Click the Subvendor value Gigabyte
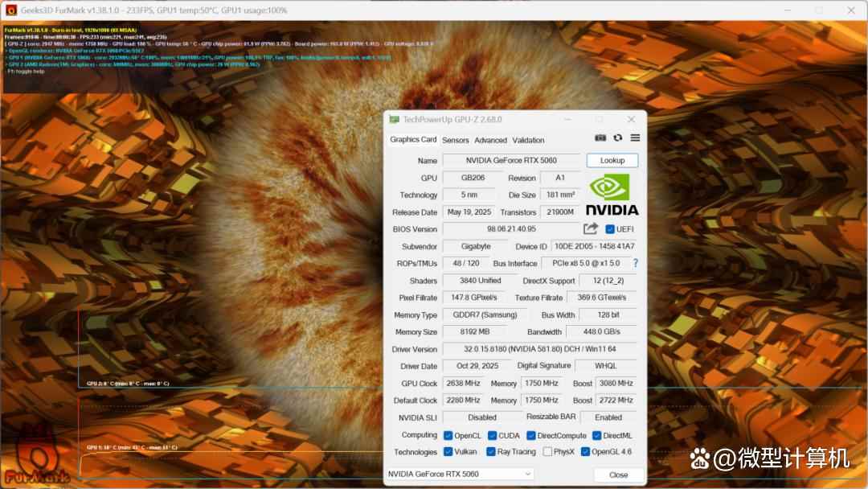The image size is (868, 489). [476, 246]
